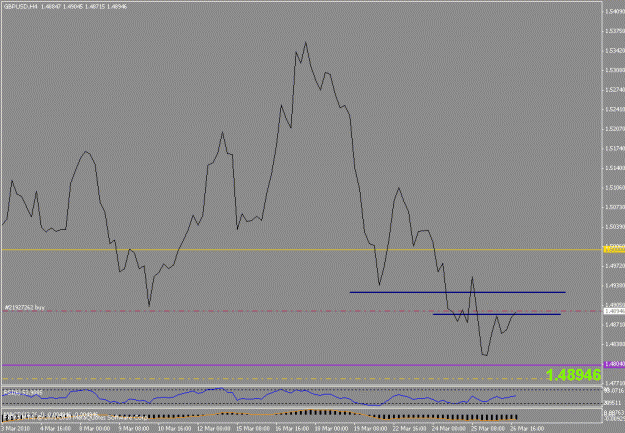Click the '4 Mar 16:00' time label

[55, 429]
